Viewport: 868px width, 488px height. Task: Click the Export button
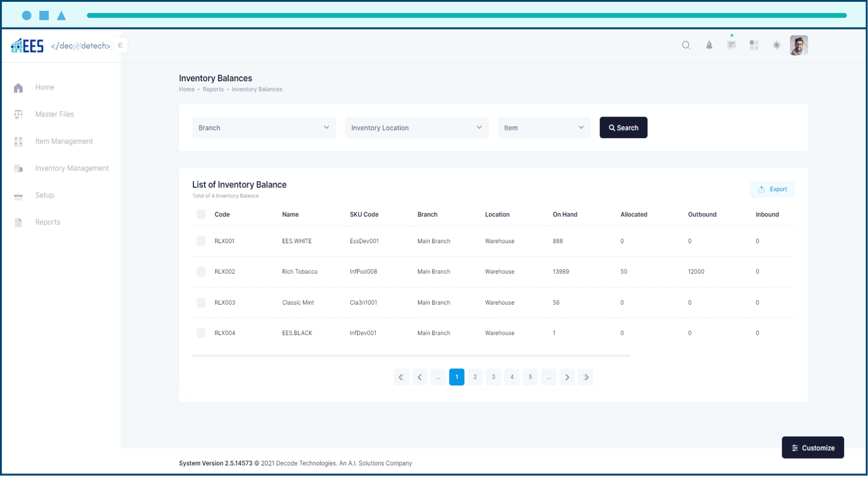pos(772,189)
